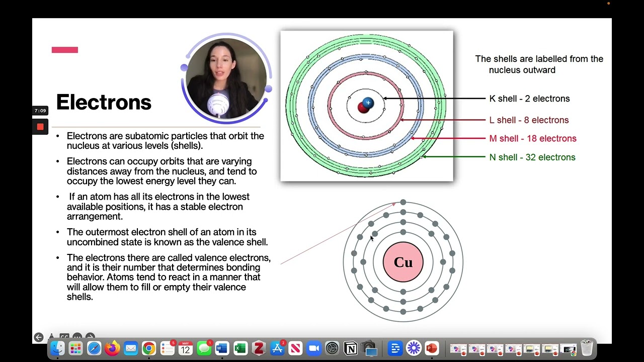This screenshot has width=644, height=362.
Task: Go to the previous slide using the back arrow
Action: click(39, 337)
